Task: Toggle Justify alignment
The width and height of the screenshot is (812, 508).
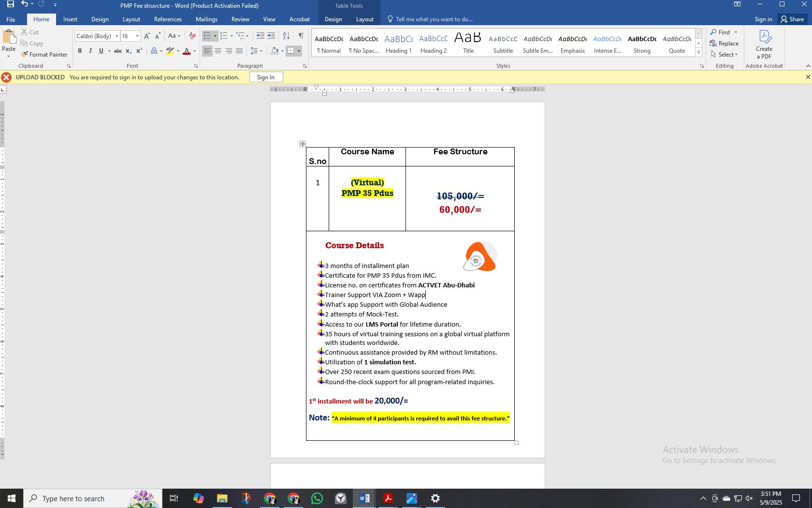Action: click(x=239, y=51)
